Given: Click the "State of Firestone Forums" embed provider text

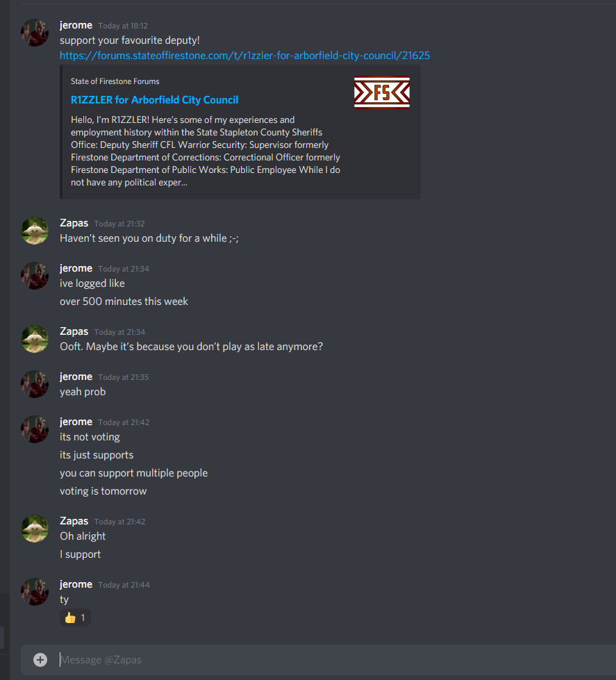Looking at the screenshot, I should pyautogui.click(x=115, y=81).
